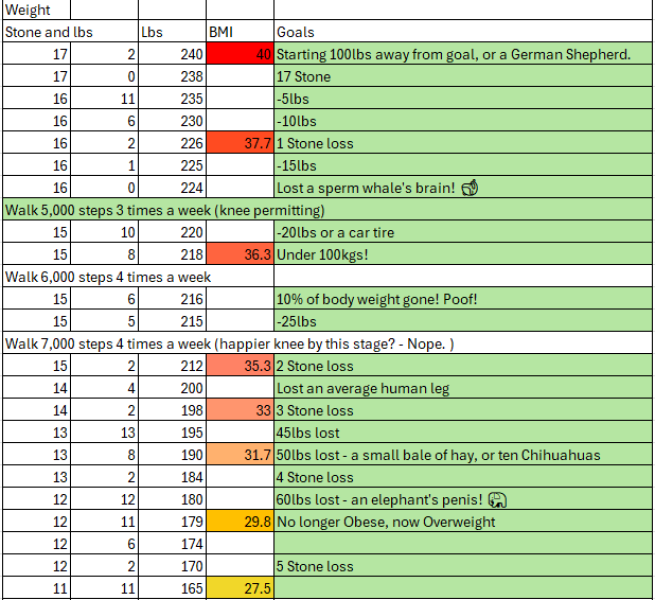Viewport: 655px width, 600px height.
Task: Select the BMI cell showing 33
Action: click(240, 410)
